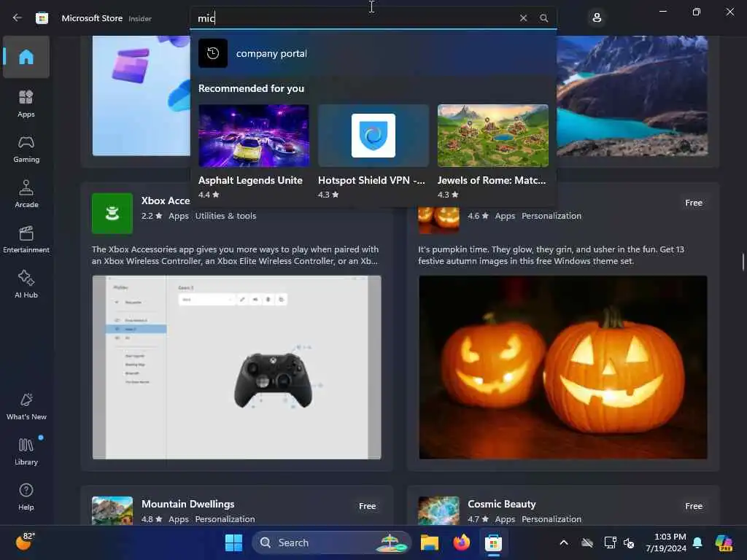Open the Entertainment section
Viewport: 747px width, 560px height.
click(x=26, y=239)
